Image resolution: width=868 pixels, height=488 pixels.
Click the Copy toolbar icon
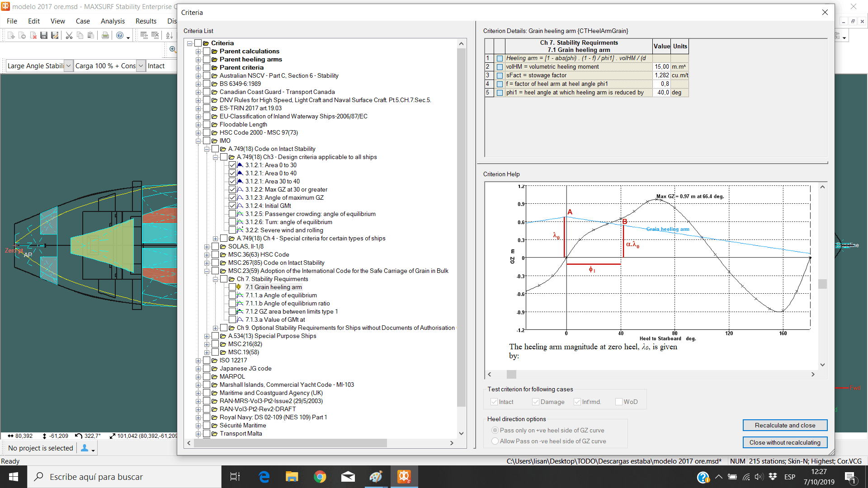[80, 35]
